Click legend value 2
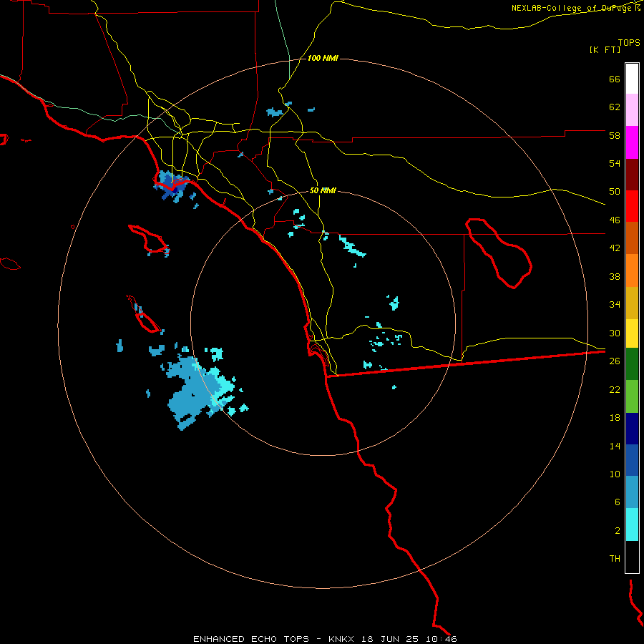 click(x=617, y=530)
